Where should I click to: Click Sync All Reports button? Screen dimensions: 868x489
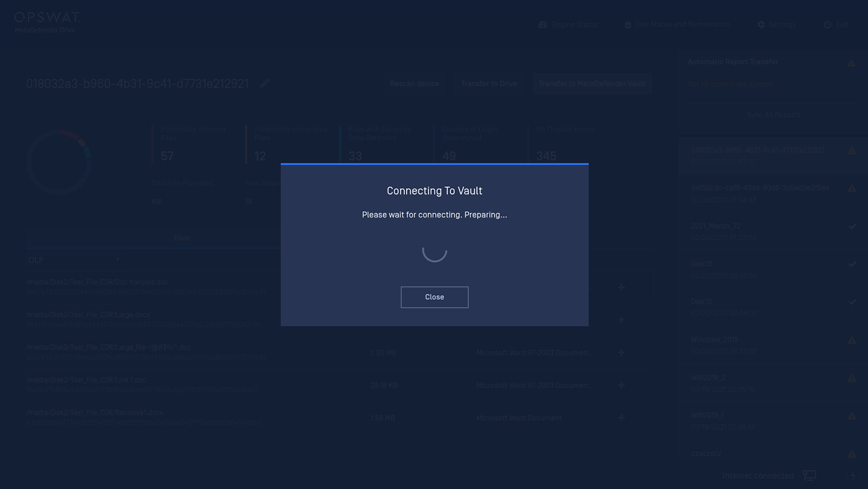773,115
